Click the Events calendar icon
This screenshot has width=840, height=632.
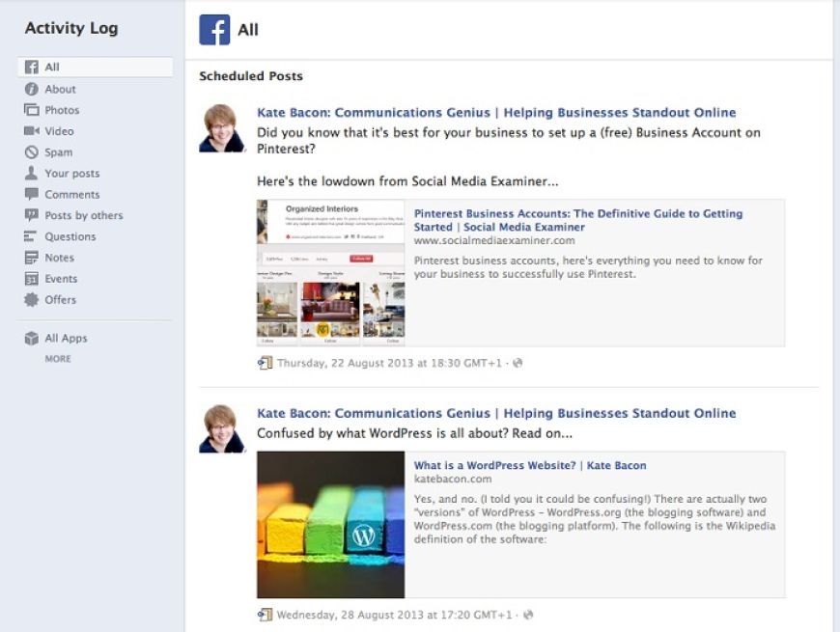31,279
